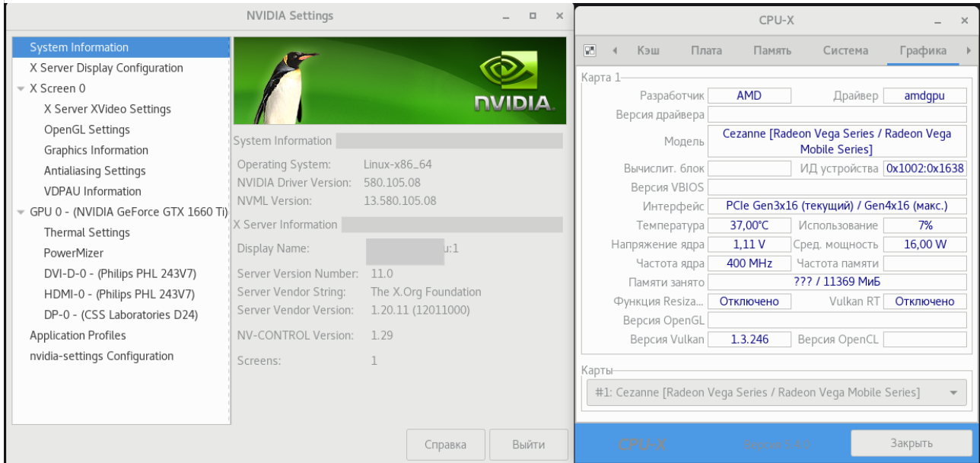The width and height of the screenshot is (980, 463).
Task: Click the left tab scroll arrow in CPU-X
Action: pos(613,51)
